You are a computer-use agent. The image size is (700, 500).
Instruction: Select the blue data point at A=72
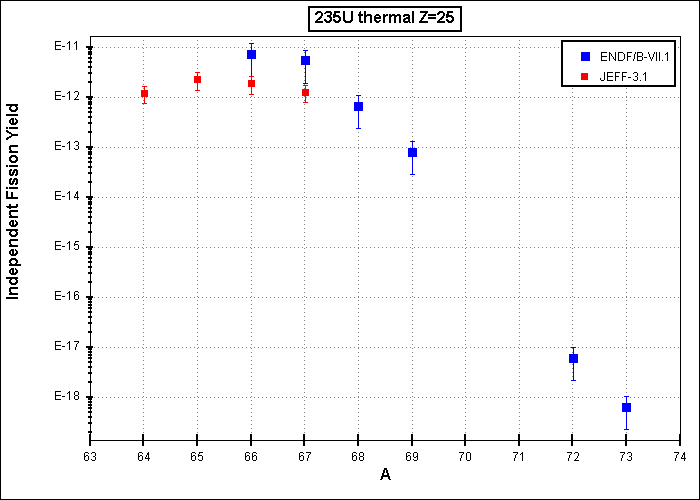(x=574, y=358)
